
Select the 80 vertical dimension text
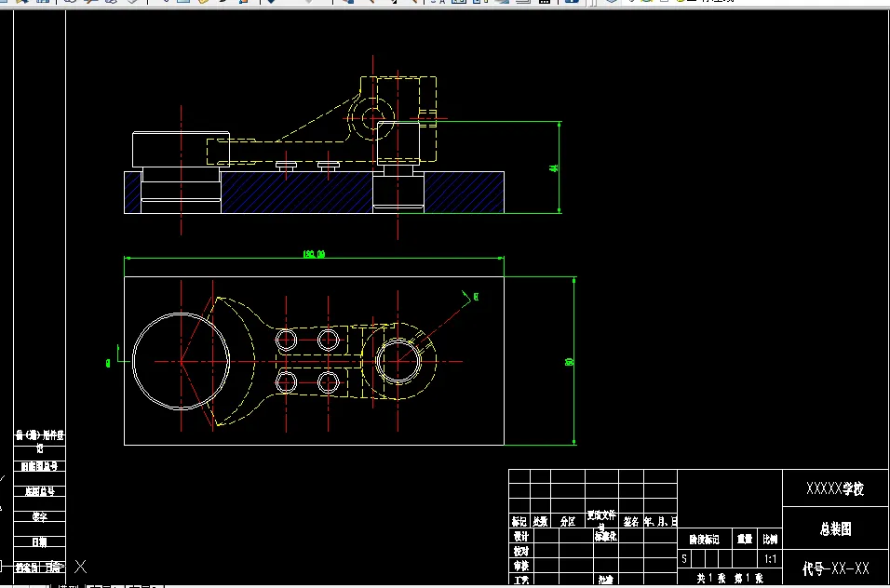[570, 362]
